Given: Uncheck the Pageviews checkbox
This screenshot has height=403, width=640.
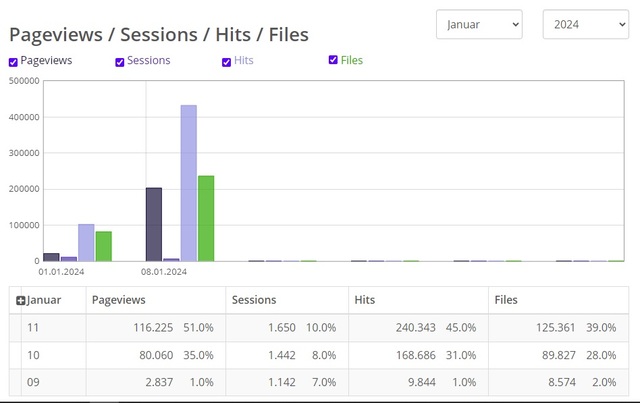Looking at the screenshot, I should click(x=13, y=62).
